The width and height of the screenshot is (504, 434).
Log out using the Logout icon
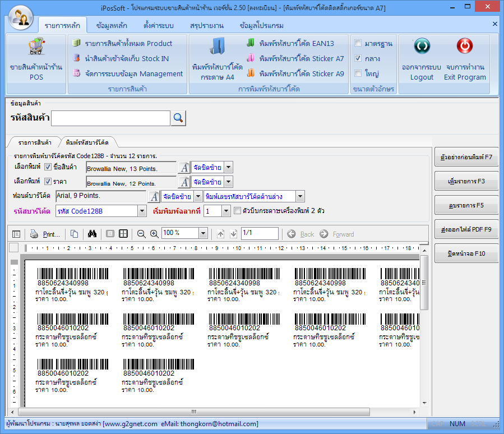[x=422, y=59]
